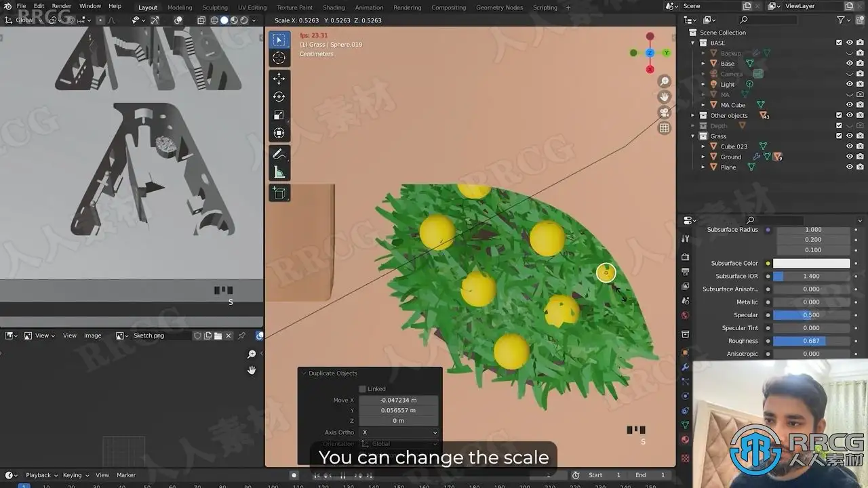
Task: Switch to the Shading workspace tab
Action: tap(334, 7)
